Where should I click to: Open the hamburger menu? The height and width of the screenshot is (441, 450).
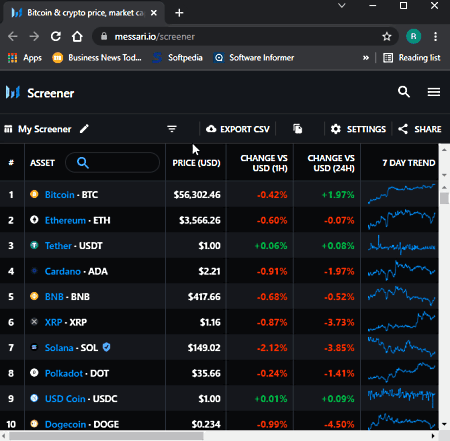(434, 92)
